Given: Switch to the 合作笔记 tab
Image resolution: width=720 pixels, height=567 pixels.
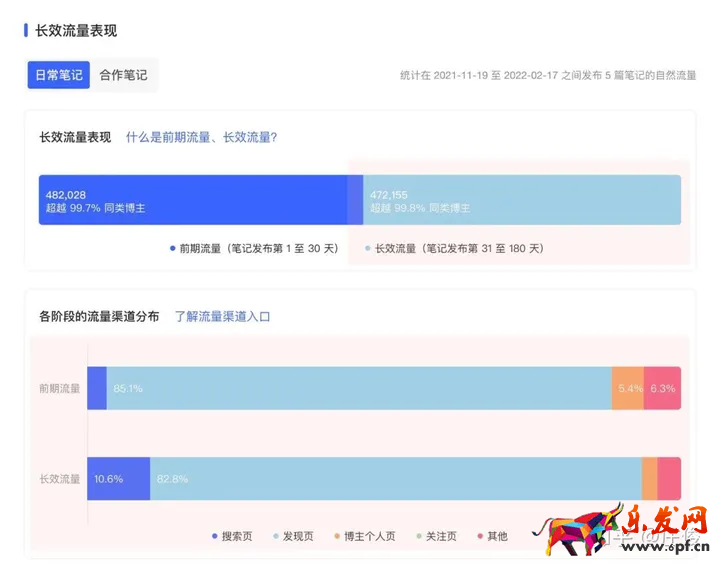Looking at the screenshot, I should [124, 75].
